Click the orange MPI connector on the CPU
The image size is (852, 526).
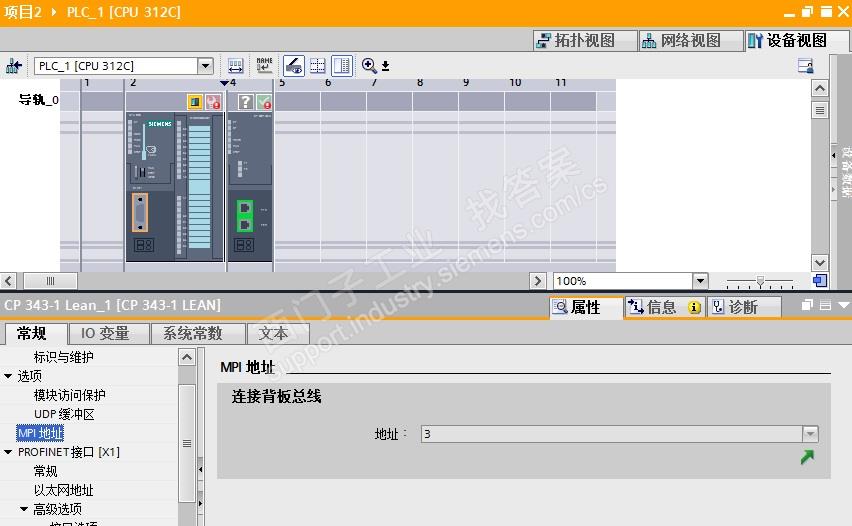[x=140, y=213]
